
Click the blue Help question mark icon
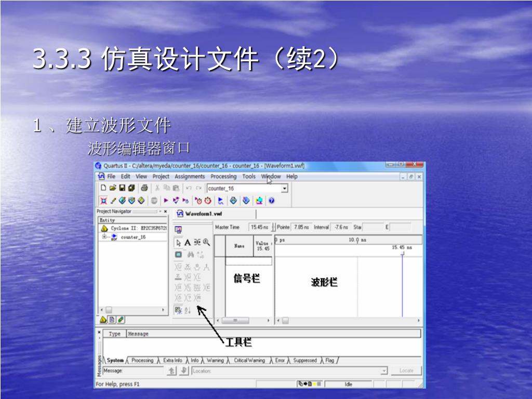tap(271, 201)
